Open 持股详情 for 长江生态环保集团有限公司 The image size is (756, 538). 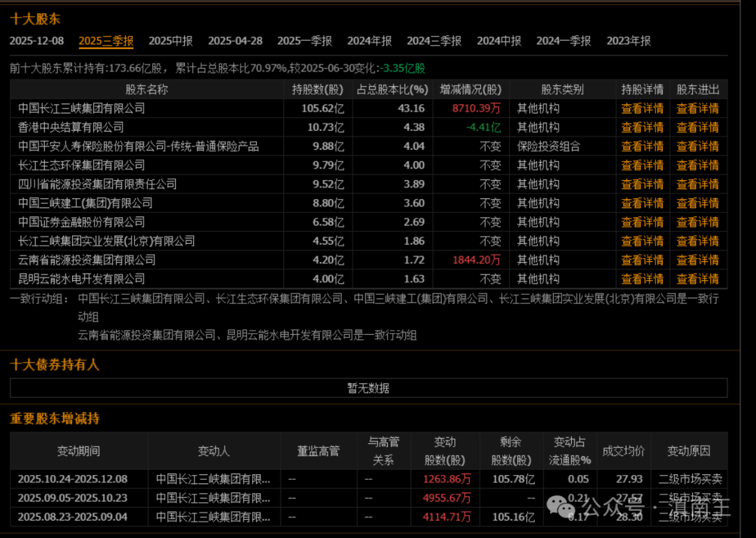coord(642,165)
